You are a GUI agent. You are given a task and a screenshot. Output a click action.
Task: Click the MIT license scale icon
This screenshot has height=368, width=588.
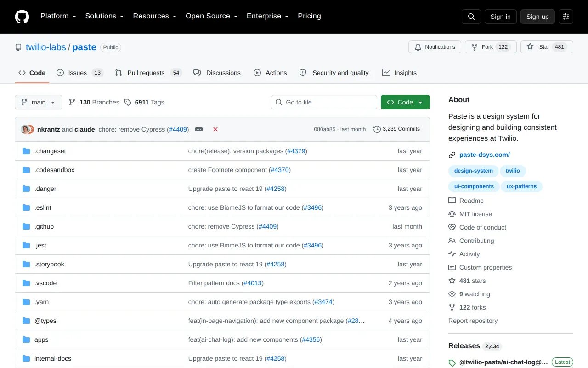[x=452, y=214]
